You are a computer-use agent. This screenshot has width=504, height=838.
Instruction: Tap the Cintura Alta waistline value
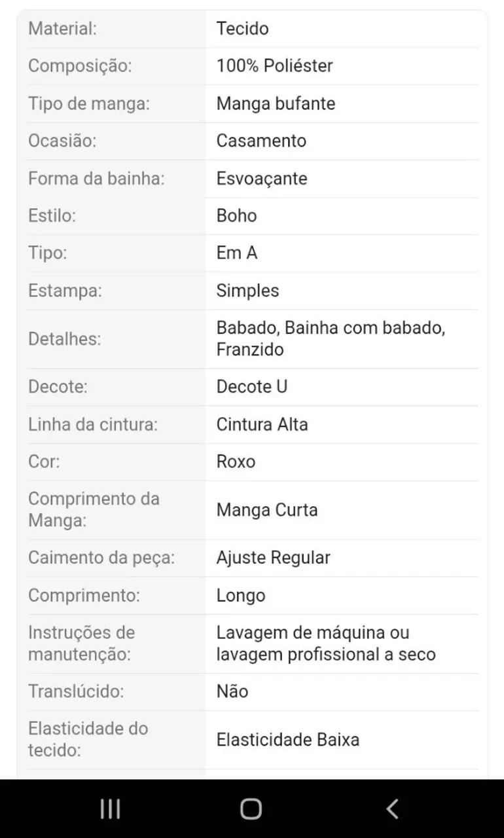tap(262, 424)
